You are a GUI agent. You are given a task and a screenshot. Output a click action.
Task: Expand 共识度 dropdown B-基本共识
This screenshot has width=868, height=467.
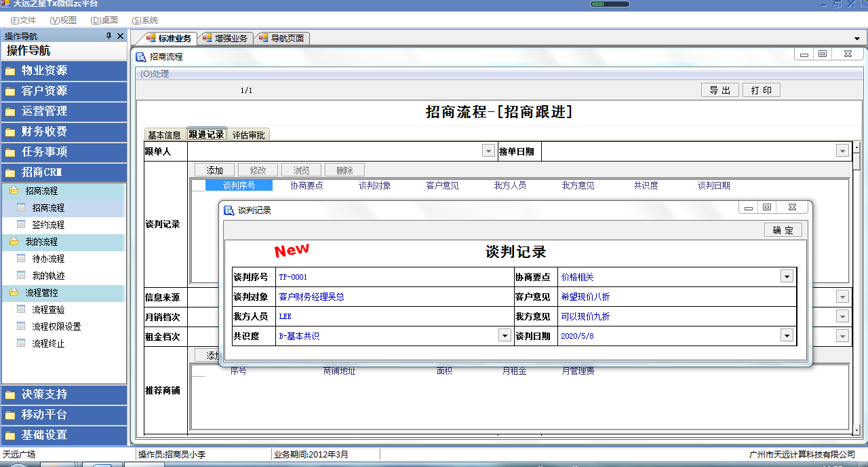505,335
